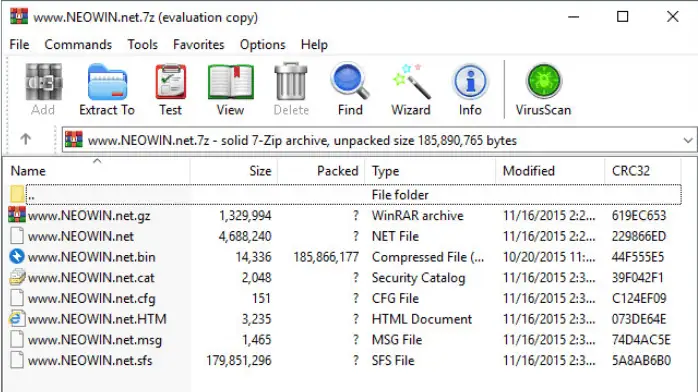Click the Extract To toolbar icon
Screen dimensions: 698x392
(107, 82)
